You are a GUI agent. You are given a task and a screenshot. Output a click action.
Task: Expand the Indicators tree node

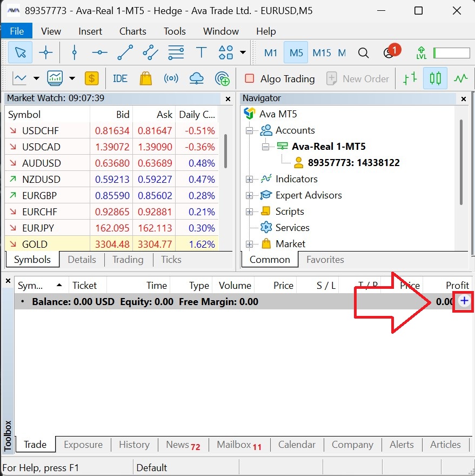[x=249, y=179]
